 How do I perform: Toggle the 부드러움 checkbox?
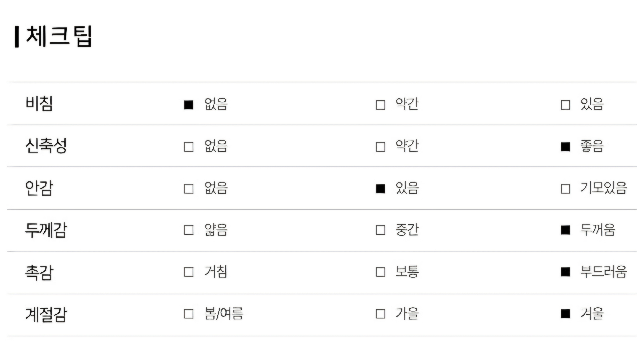click(565, 272)
